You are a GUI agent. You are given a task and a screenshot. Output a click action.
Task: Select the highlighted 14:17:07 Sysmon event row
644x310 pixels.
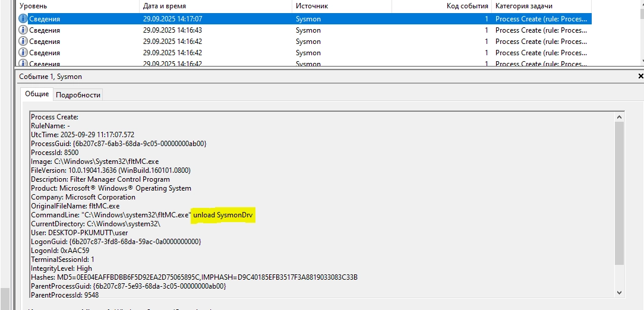tap(165, 19)
